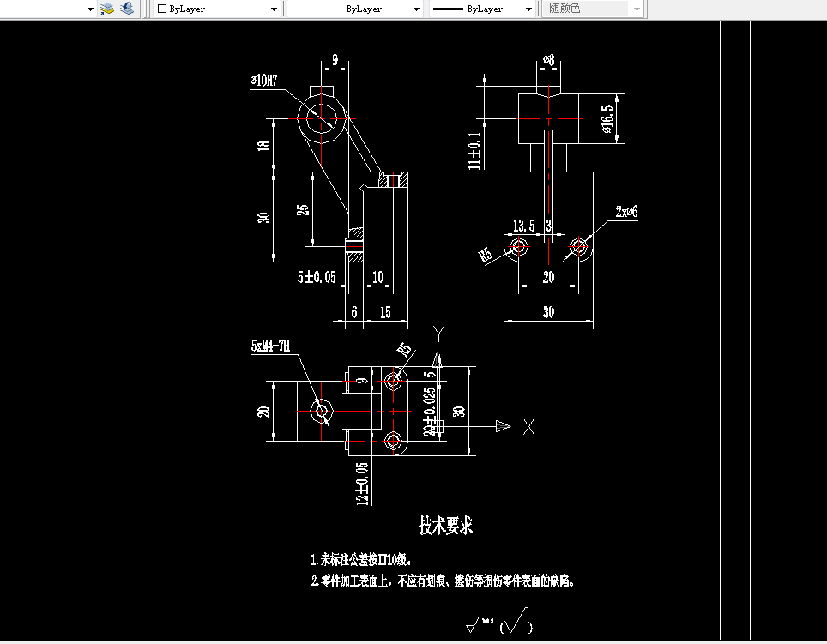Open the linetype ByLayer dropdown

[x=416, y=9]
